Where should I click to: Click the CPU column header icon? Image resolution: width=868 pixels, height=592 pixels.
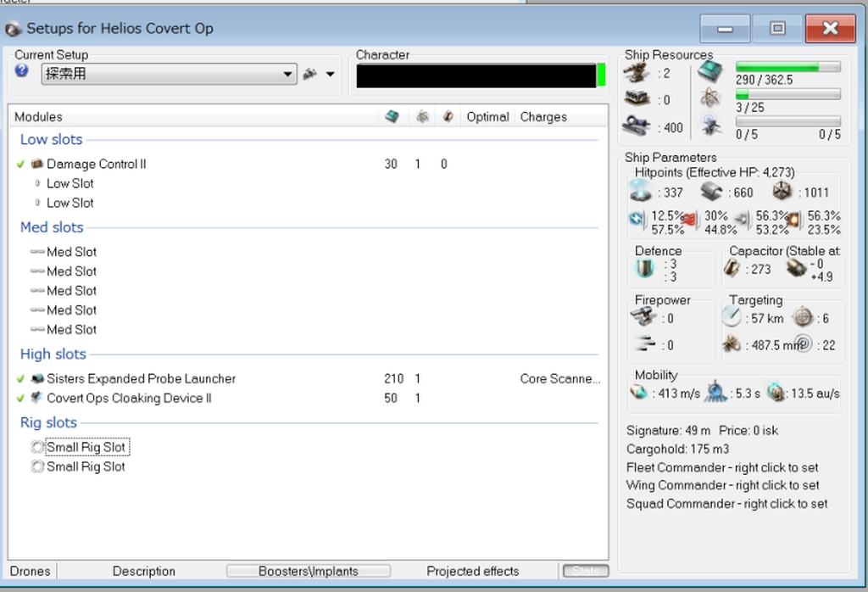[x=392, y=116]
